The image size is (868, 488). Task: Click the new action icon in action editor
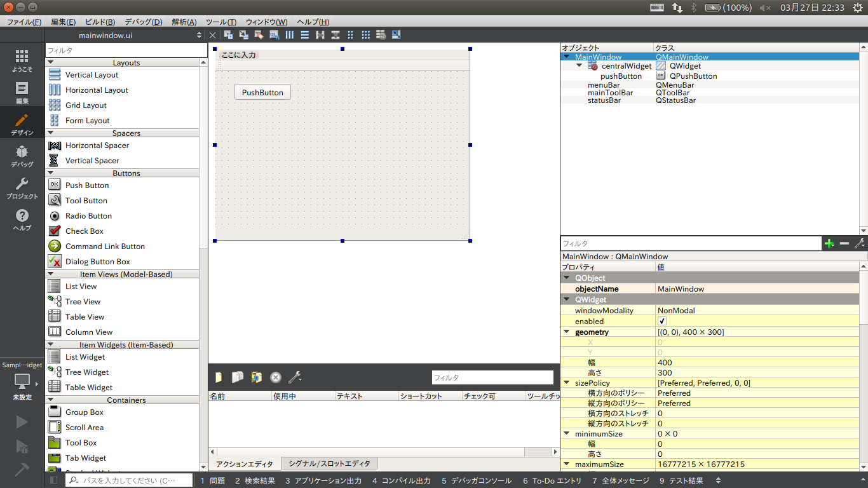coord(219,377)
